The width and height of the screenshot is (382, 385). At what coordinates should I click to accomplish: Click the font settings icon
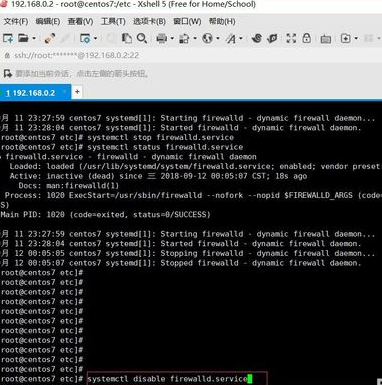point(231,39)
